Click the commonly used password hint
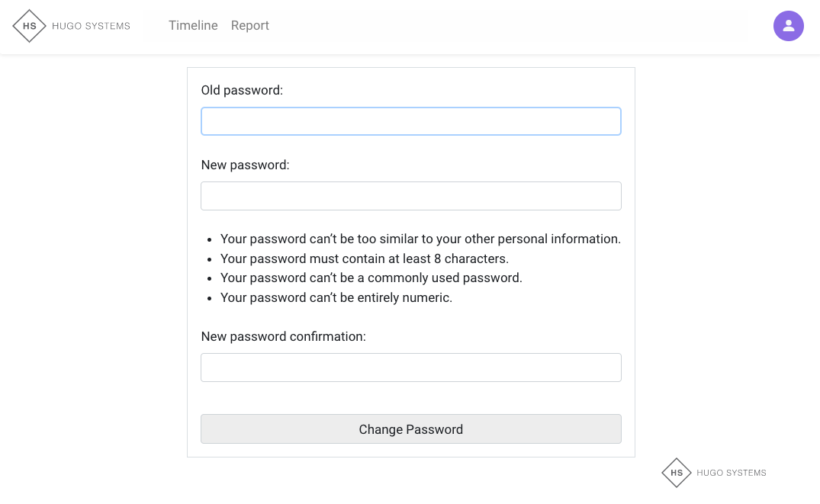Viewport: 820px width, 504px height. click(x=371, y=278)
